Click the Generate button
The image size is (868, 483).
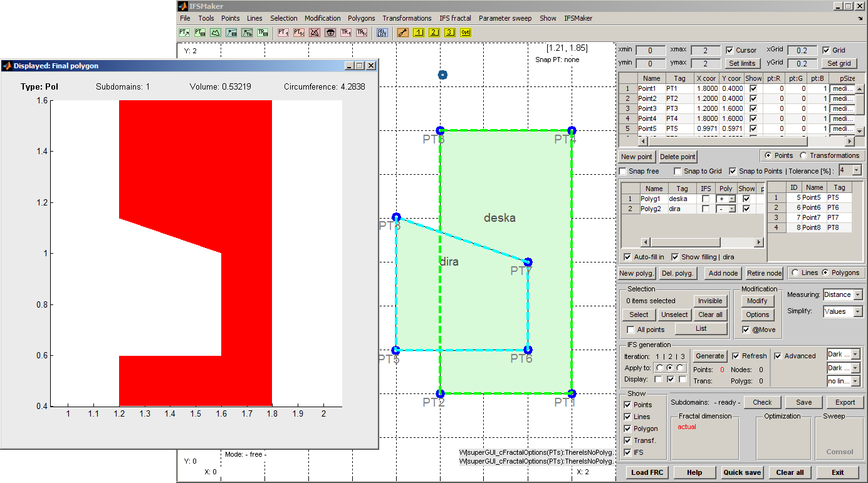click(x=710, y=355)
